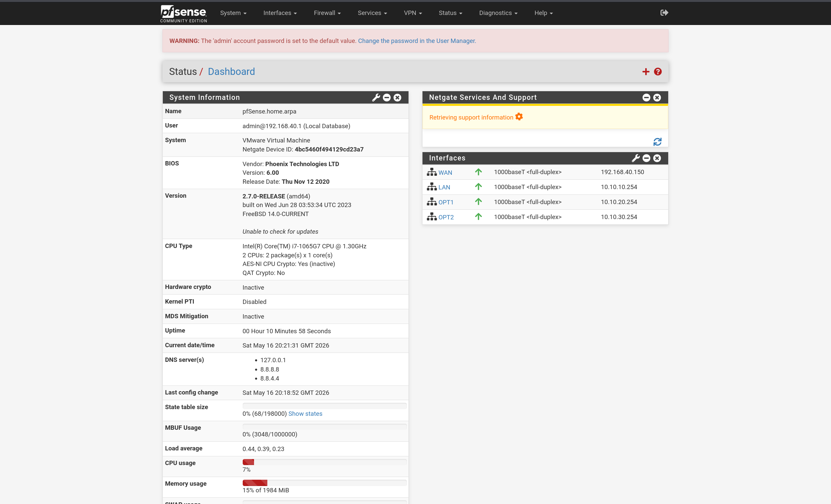The image size is (831, 504).
Task: Click the Retrieving support information message
Action: click(x=471, y=117)
